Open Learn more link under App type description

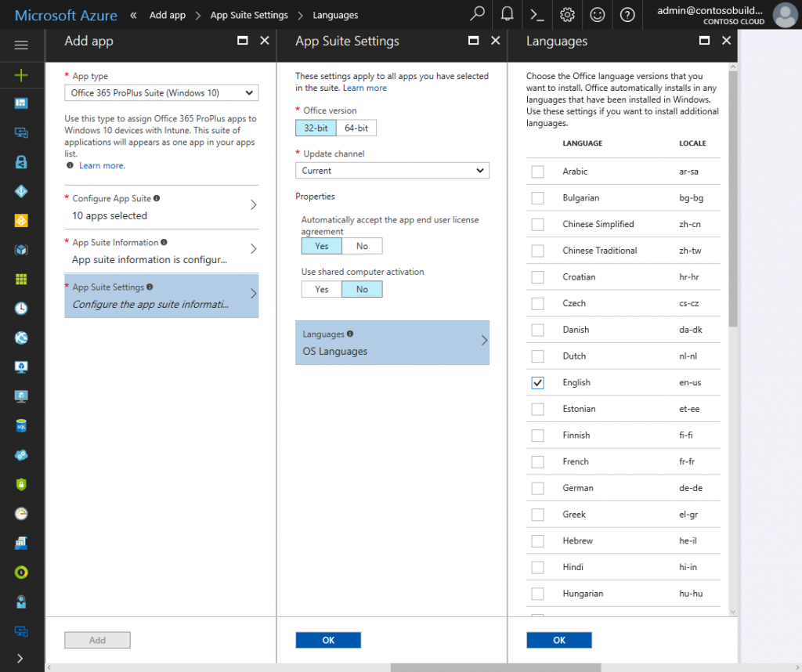[x=102, y=165]
